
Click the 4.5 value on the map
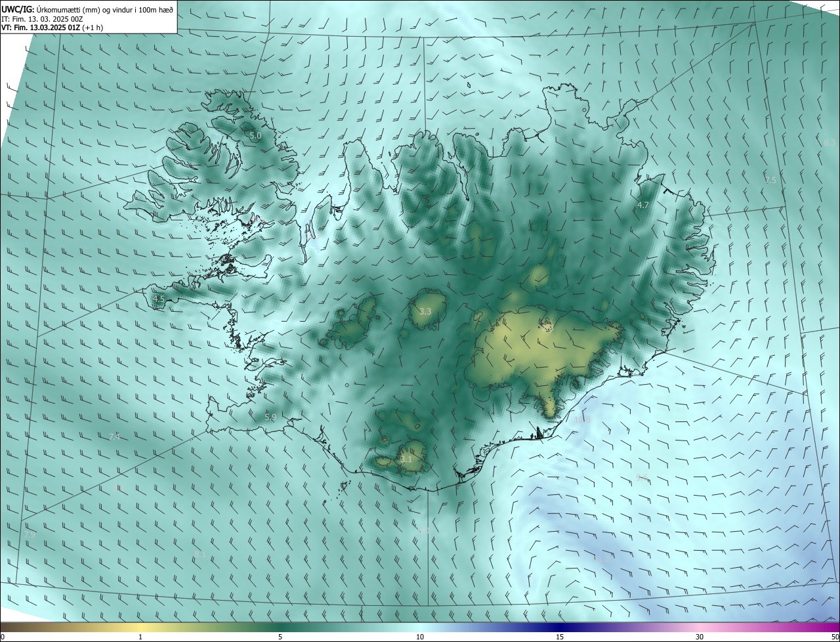158,299
